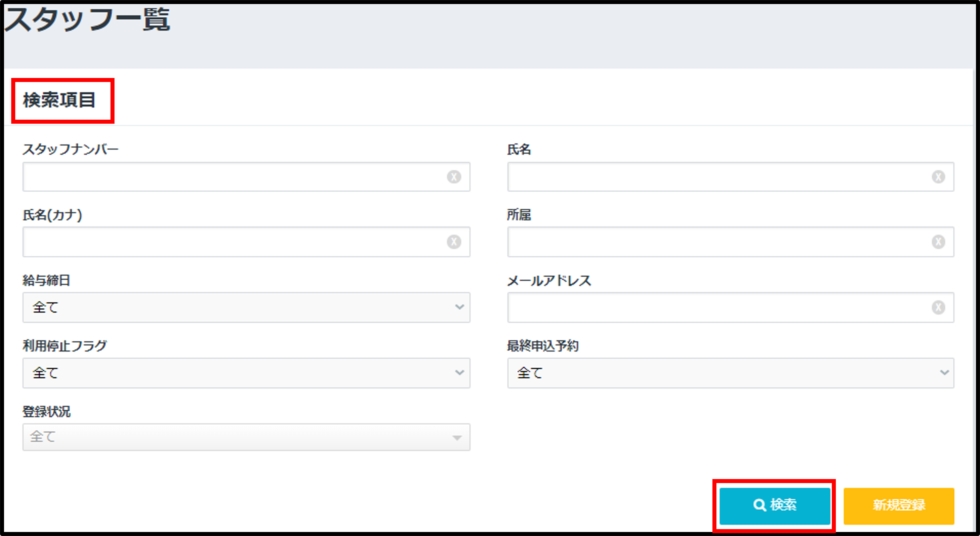980x536 pixels.
Task: Click the X icon in 氏名(カナ) field
Action: tap(454, 242)
